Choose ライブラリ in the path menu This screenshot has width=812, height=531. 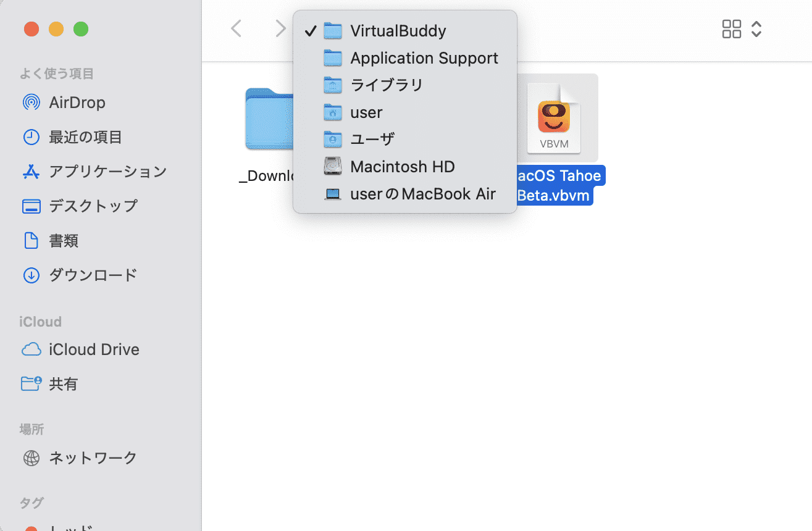(405, 85)
